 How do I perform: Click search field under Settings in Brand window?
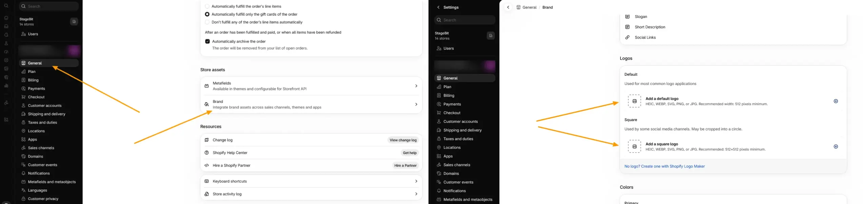465,20
